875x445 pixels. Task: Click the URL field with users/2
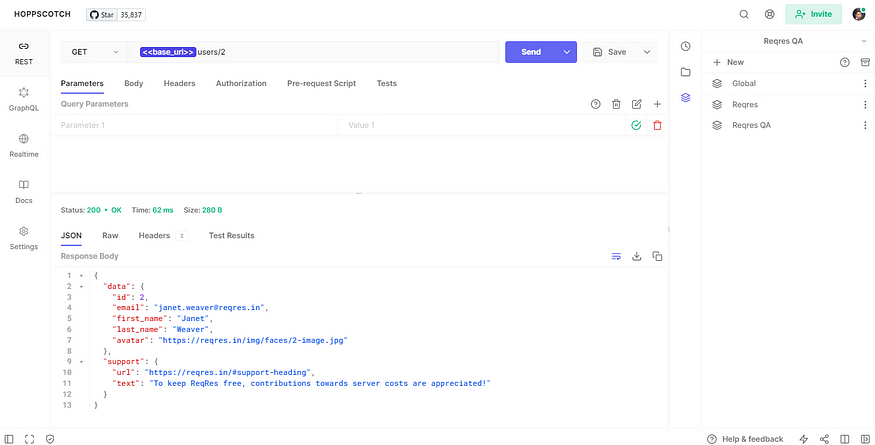pos(314,52)
